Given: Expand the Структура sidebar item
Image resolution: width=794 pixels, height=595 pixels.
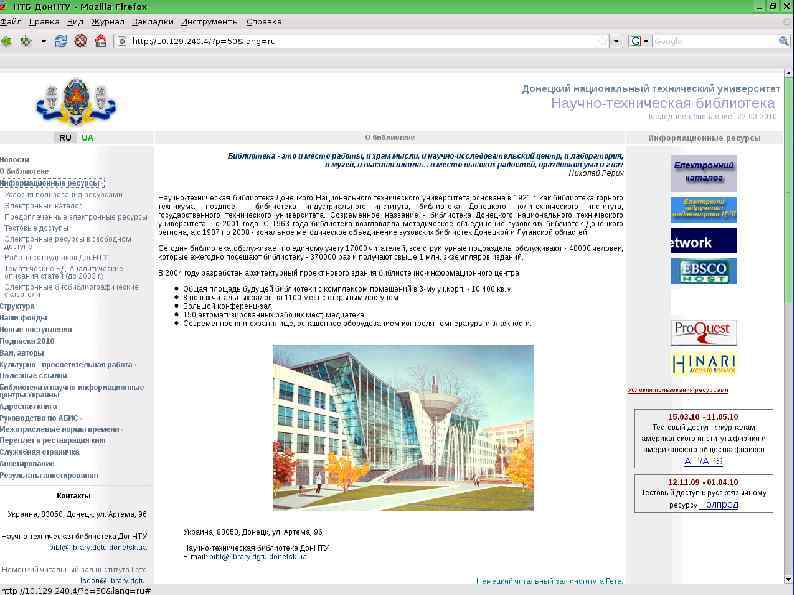Looking at the screenshot, I should tap(17, 306).
